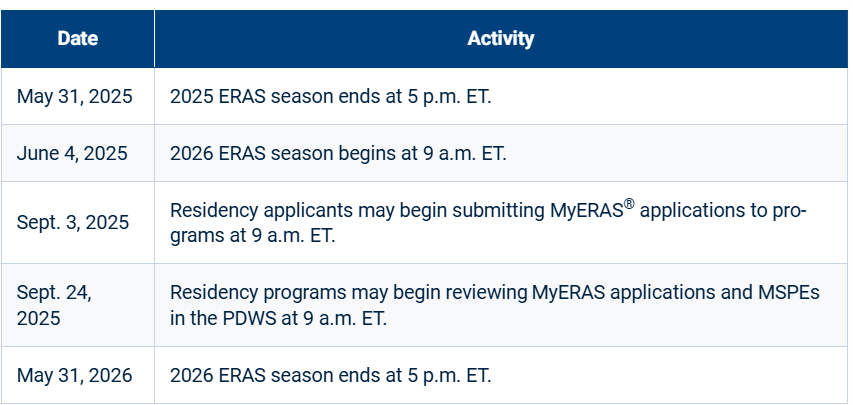Click the '2025 ERAS season ends' activity text

coord(332,97)
